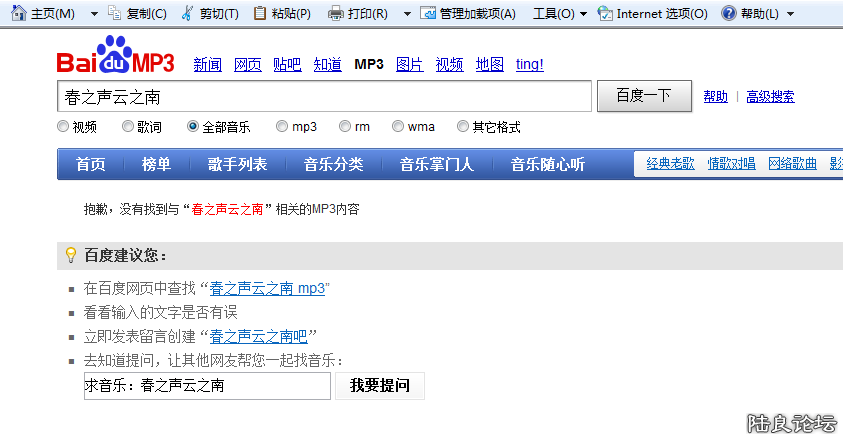Select the 歌词 radio button

128,127
